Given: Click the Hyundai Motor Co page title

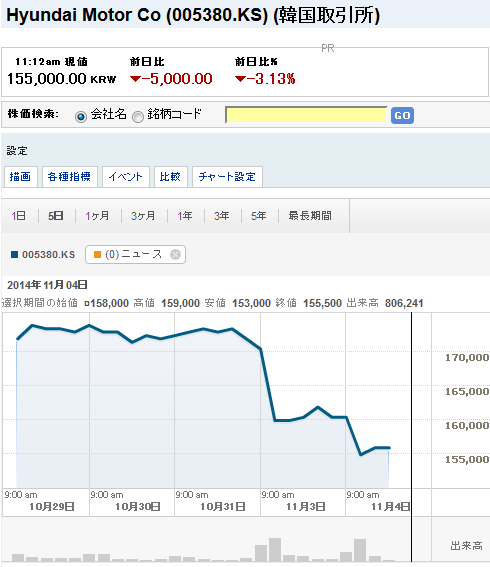Looking at the screenshot, I should [193, 15].
